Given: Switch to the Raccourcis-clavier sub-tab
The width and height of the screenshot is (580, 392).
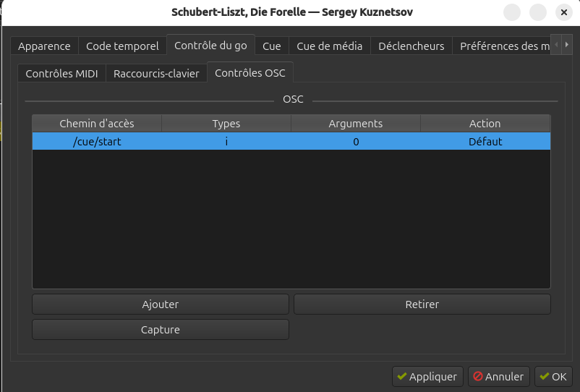Looking at the screenshot, I should [156, 74].
